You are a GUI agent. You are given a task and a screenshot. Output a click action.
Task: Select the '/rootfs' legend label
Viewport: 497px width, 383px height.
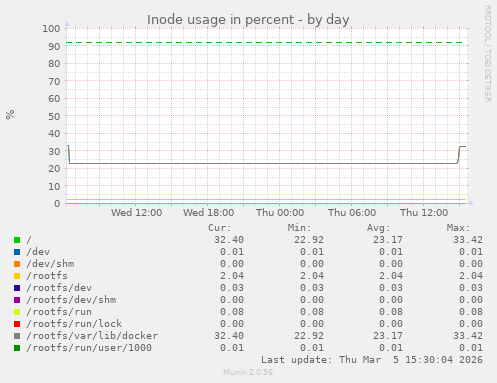pos(47,276)
